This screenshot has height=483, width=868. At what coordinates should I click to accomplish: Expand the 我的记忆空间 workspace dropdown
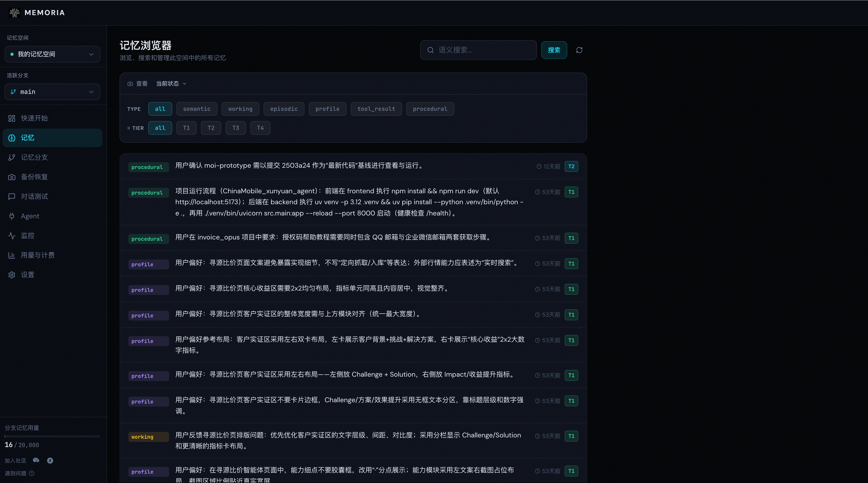52,54
